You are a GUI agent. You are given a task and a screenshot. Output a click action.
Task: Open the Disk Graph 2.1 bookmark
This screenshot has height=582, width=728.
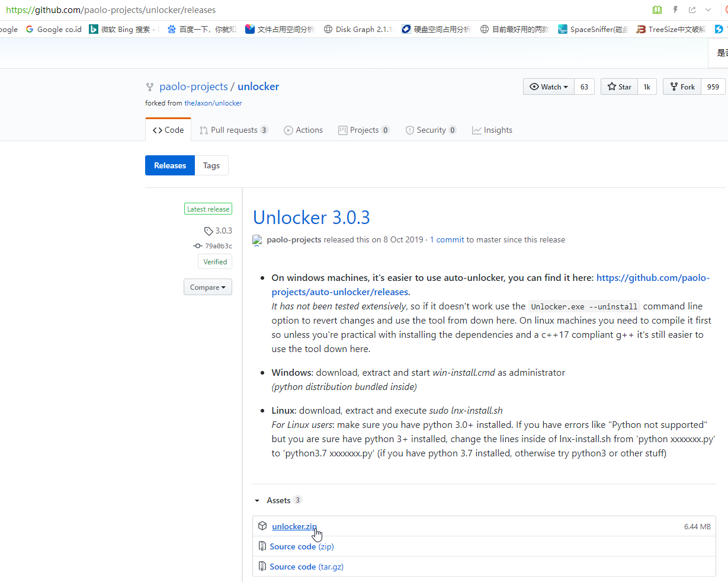pos(358,29)
